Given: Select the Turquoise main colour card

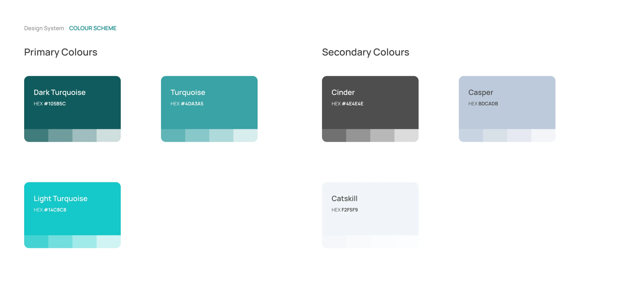Looking at the screenshot, I should point(209,113).
